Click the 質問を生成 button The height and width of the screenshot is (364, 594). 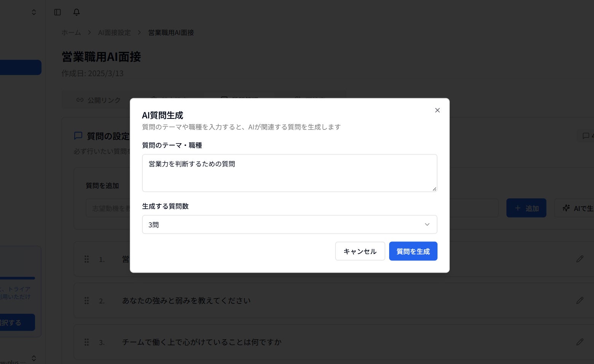[413, 251]
